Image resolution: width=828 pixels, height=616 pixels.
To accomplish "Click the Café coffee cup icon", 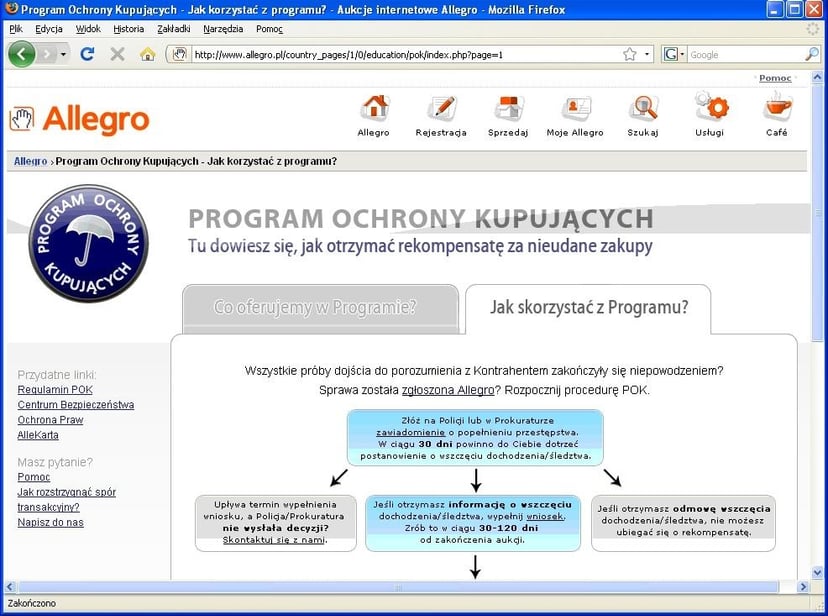I will click(x=777, y=107).
